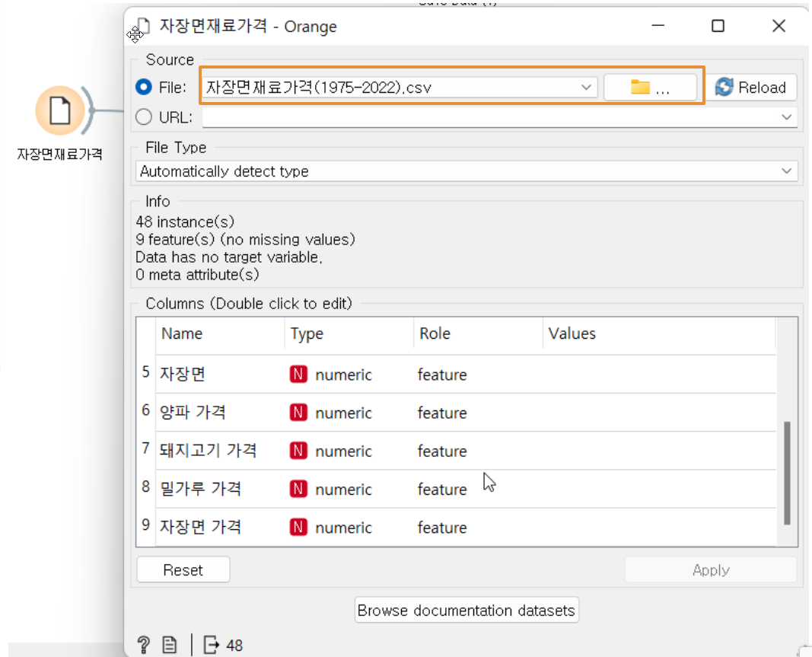The width and height of the screenshot is (812, 657).
Task: Open the folder browse button for file
Action: (650, 87)
